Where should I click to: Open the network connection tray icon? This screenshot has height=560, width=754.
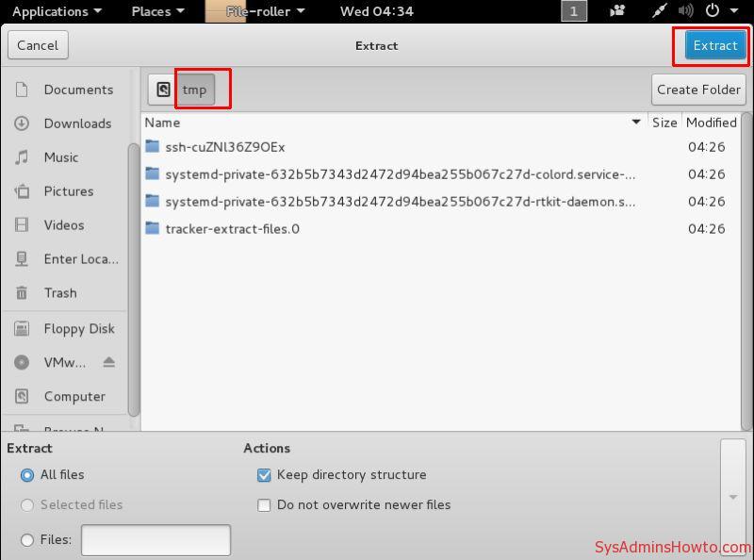pyautogui.click(x=659, y=10)
